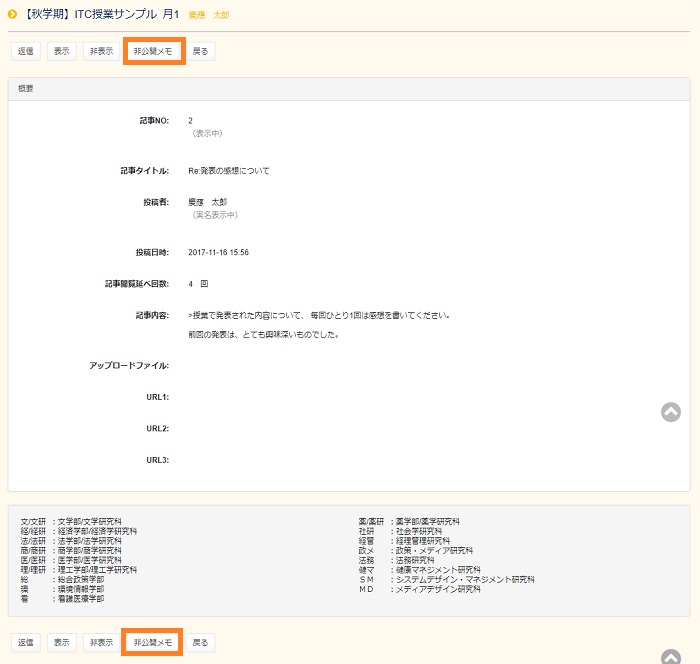
Task: Click the scroll-to-top arrow icon in the page footer
Action: click(x=671, y=656)
